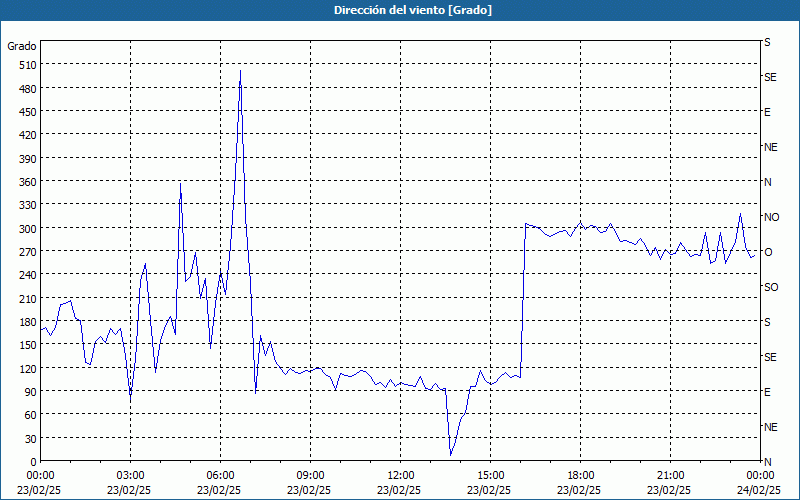
Task: Click the "O" compass label on the right axis
Action: coord(768,252)
